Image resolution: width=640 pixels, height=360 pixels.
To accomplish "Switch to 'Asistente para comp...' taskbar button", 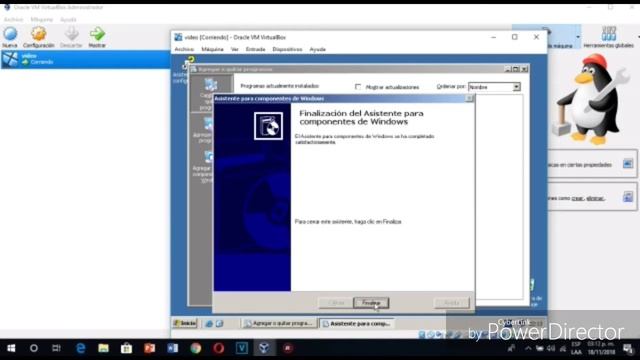I will tap(357, 323).
